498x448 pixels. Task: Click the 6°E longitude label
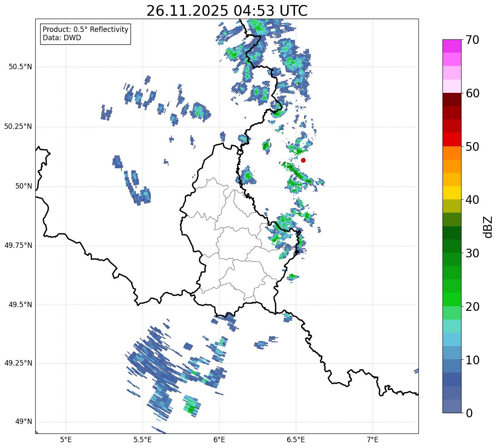[219, 439]
